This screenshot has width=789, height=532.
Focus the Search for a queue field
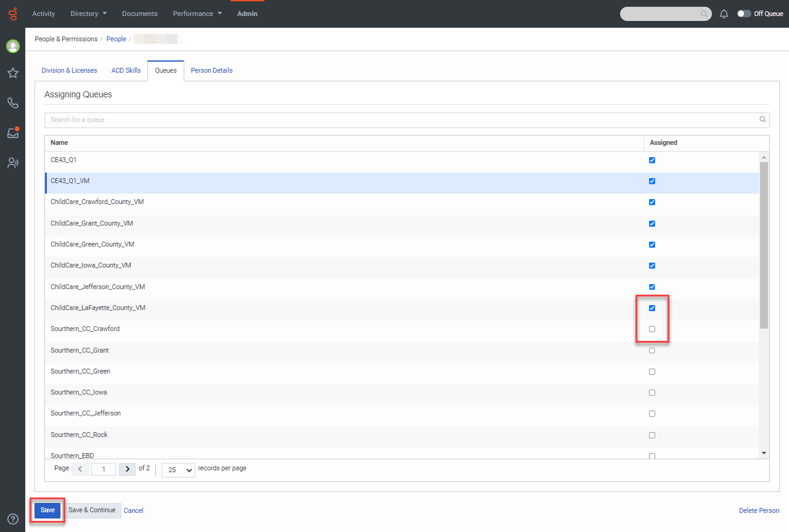[x=407, y=120]
